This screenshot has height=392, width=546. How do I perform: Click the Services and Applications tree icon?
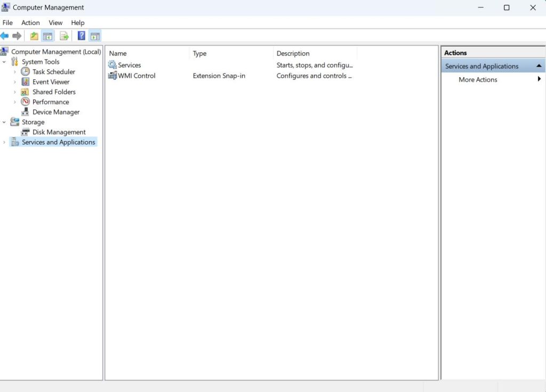coord(14,142)
